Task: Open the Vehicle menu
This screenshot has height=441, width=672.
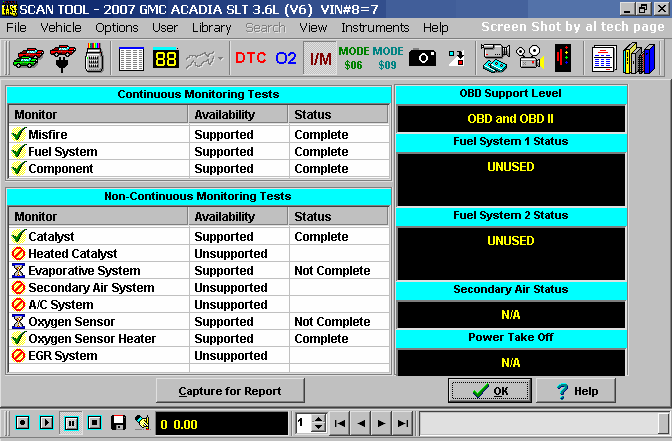Action: point(61,27)
